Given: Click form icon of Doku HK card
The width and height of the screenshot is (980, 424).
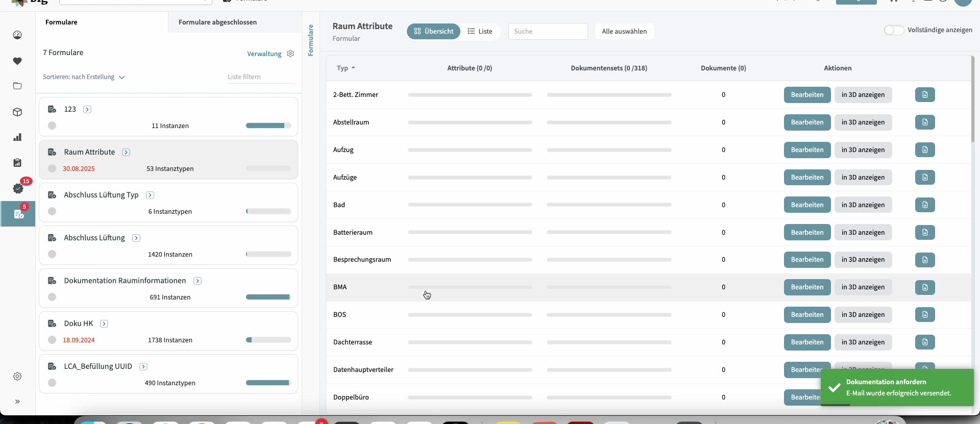Looking at the screenshot, I should 52,323.
